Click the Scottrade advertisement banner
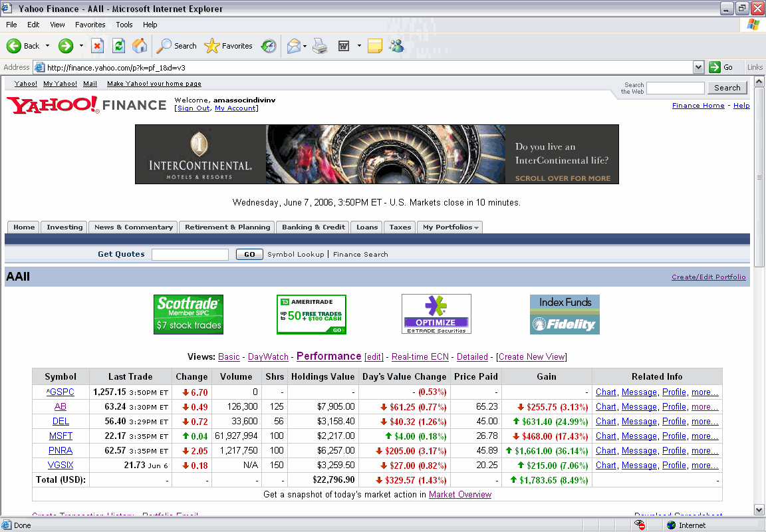The image size is (766, 532). pos(188,315)
